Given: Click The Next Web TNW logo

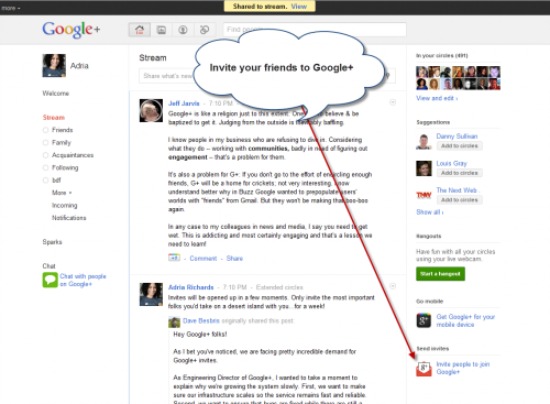Looking at the screenshot, I should click(x=424, y=195).
